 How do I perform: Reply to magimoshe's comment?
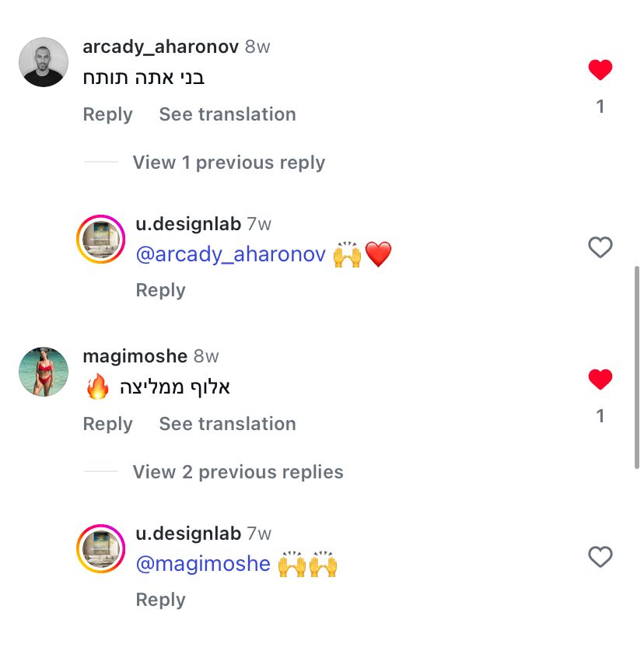point(107,424)
